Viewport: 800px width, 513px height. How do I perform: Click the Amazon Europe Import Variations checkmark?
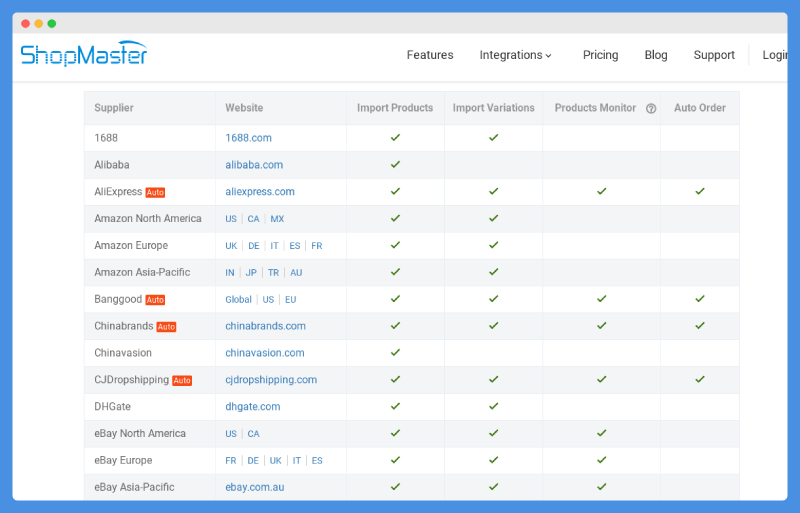493,245
